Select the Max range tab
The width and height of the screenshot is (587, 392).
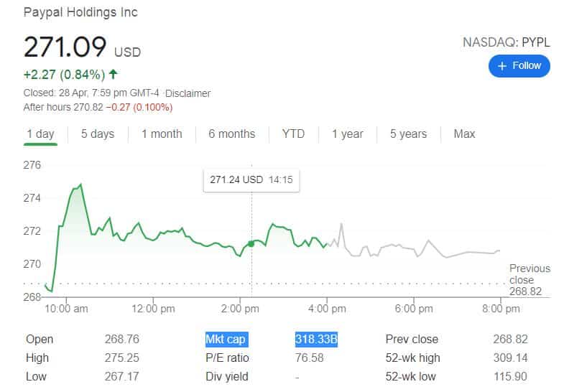pyautogui.click(x=464, y=134)
